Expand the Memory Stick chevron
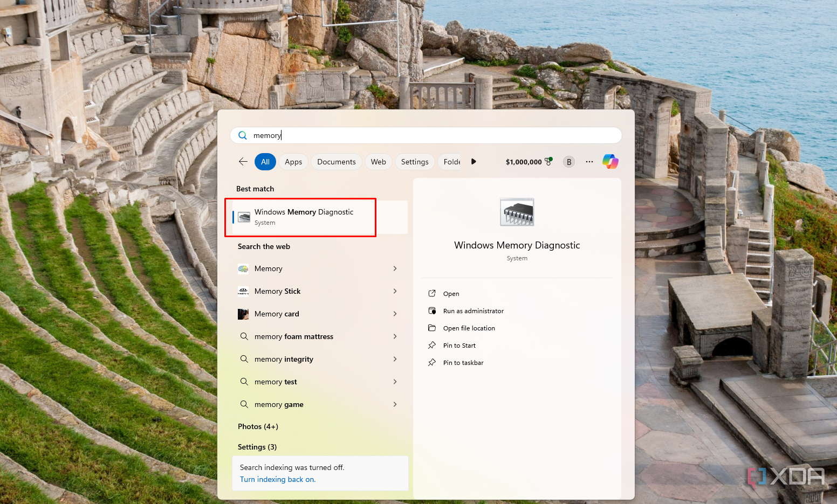837x504 pixels. point(395,291)
